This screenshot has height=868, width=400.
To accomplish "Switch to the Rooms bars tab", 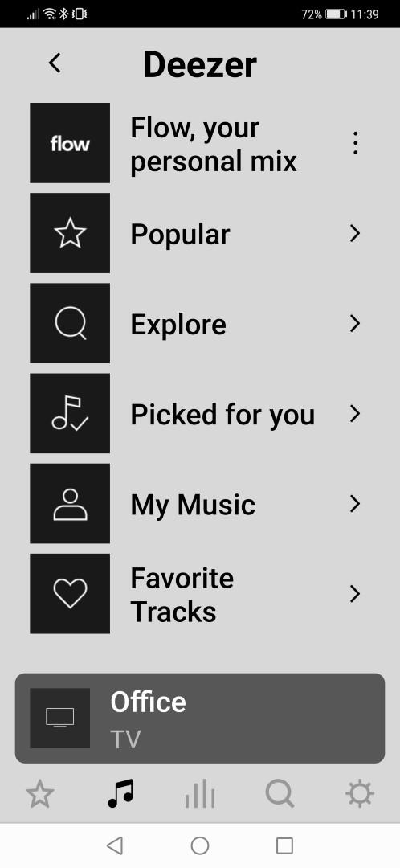I will 200,794.
